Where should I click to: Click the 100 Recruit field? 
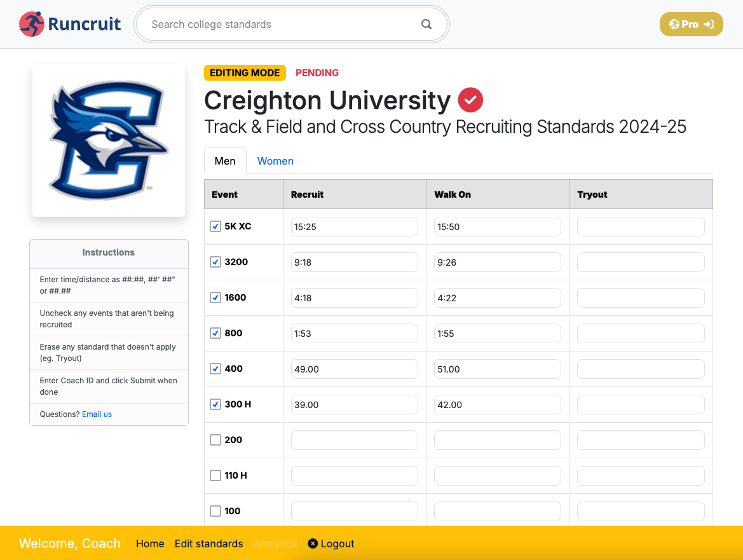coord(355,510)
